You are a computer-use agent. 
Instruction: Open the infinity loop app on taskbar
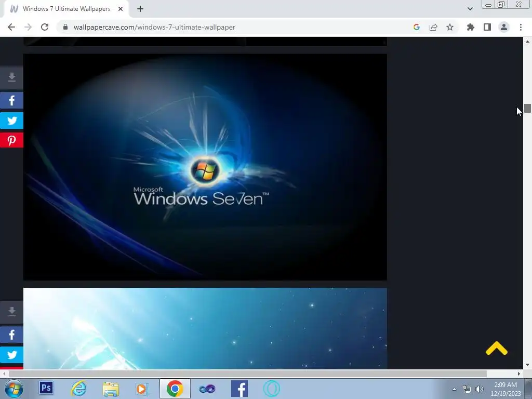point(207,389)
